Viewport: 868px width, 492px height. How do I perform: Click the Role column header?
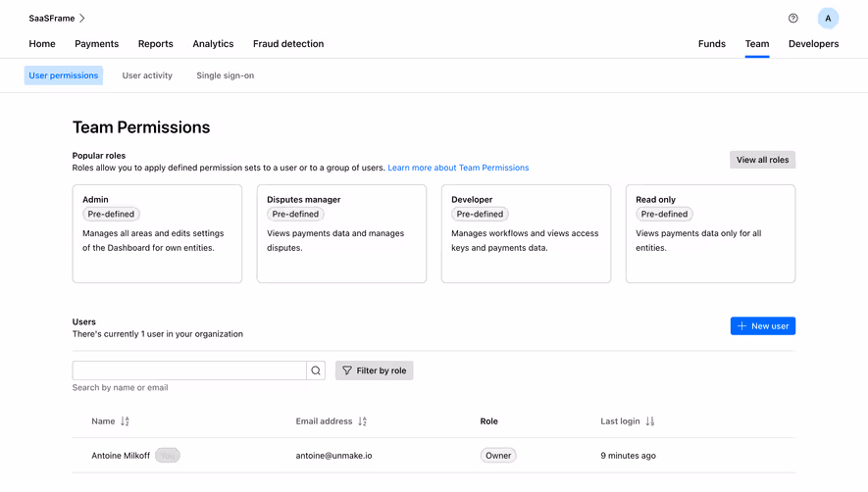488,421
